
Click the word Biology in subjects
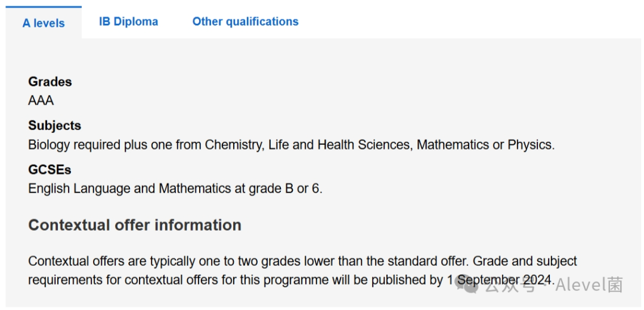coord(49,145)
